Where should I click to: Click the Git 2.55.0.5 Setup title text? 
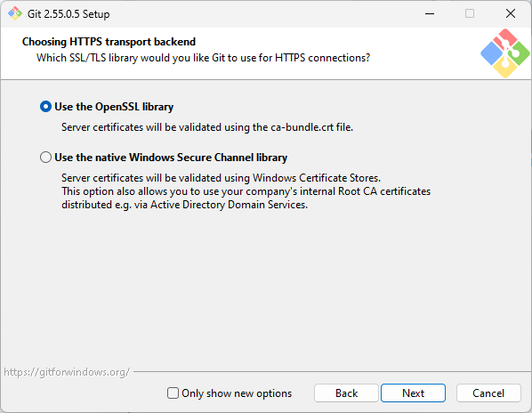pyautogui.click(x=69, y=14)
